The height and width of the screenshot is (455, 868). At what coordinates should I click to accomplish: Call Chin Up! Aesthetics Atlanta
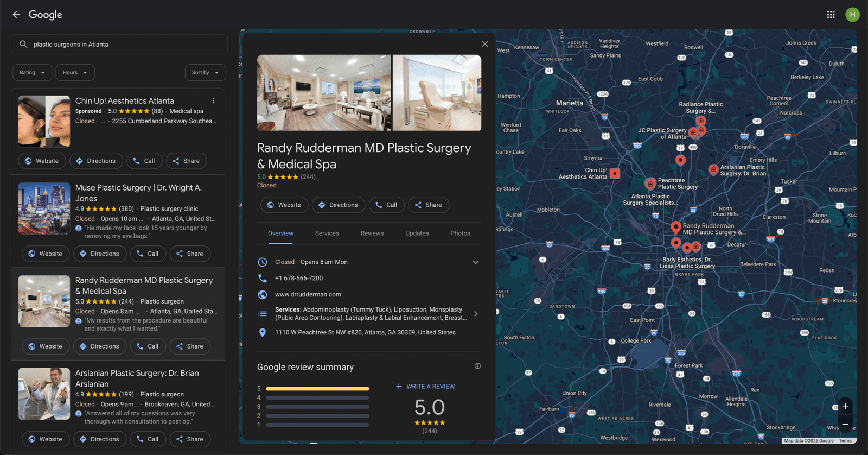144,161
